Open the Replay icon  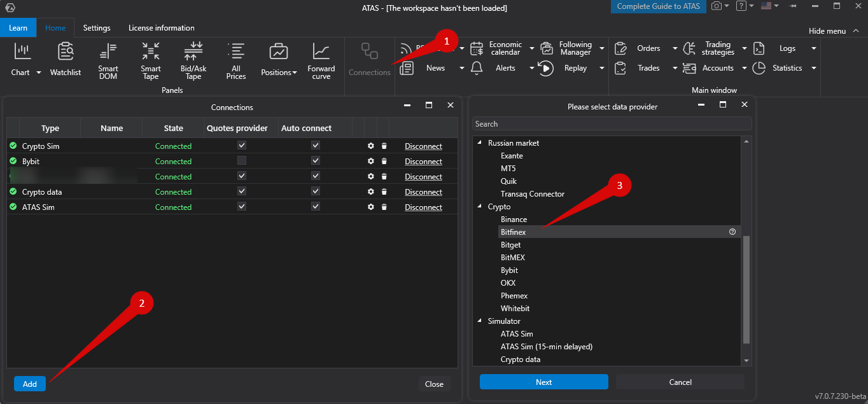pyautogui.click(x=546, y=68)
